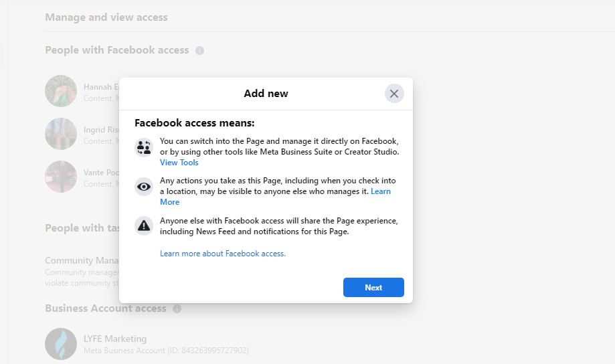The image size is (615, 364).
Task: Click the eye visibility icon in dialog
Action: pos(144,187)
